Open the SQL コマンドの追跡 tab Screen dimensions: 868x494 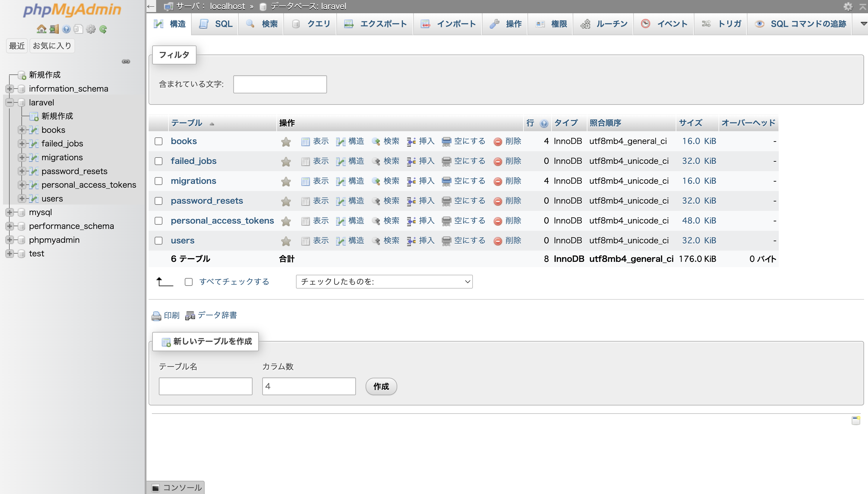click(800, 24)
